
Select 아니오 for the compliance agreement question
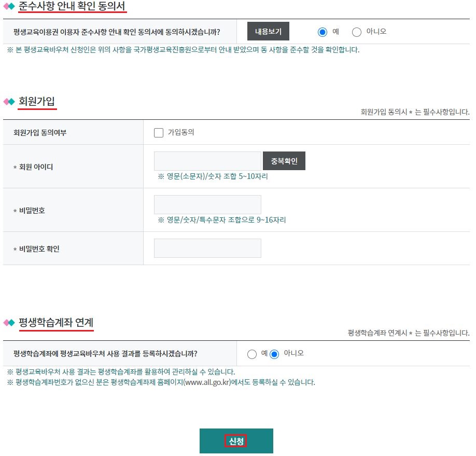tap(357, 31)
